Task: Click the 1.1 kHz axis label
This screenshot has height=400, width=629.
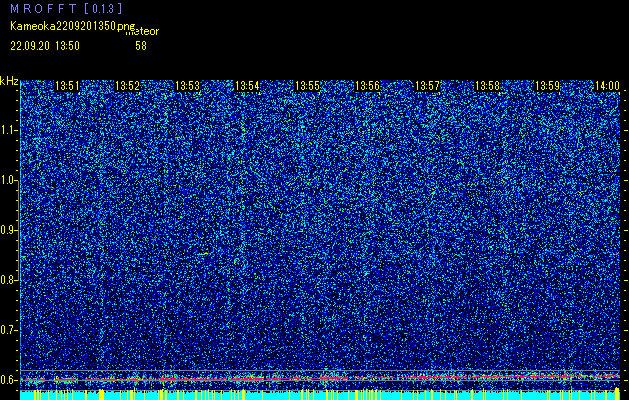Action: (x=8, y=130)
